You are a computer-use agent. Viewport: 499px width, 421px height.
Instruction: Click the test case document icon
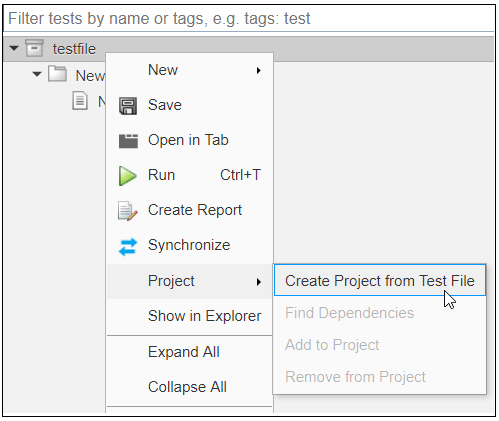(80, 101)
